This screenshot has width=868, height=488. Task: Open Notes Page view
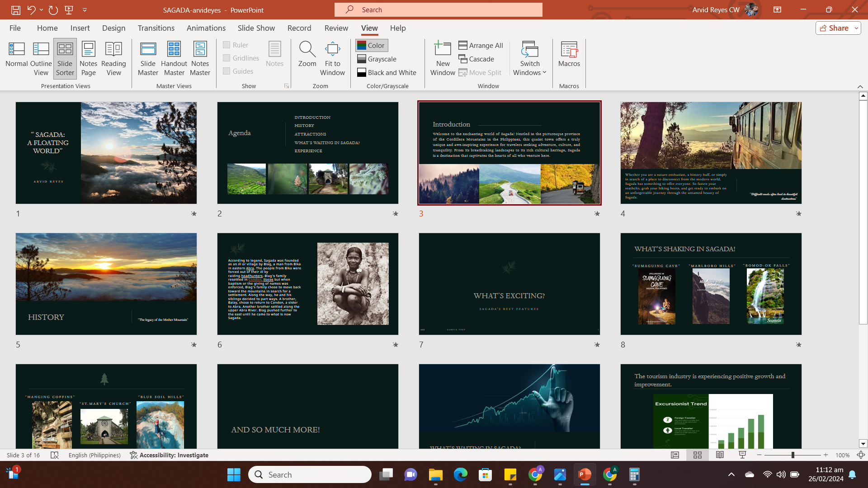click(x=89, y=59)
